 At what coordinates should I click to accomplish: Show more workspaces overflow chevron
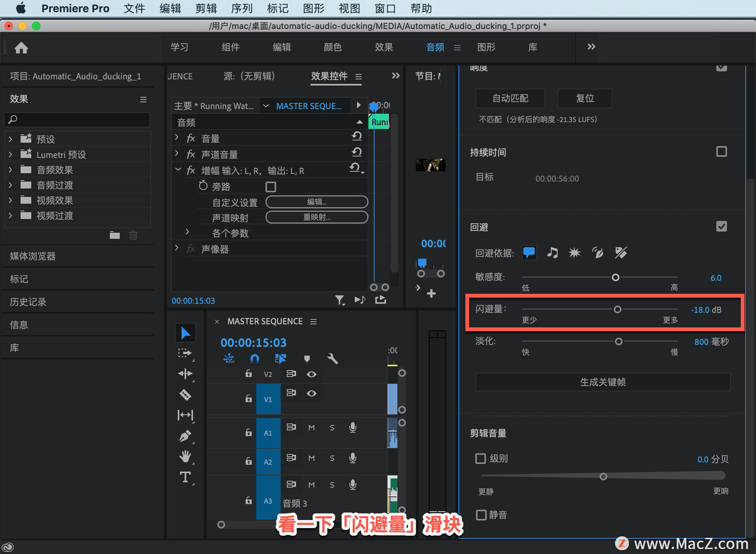pyautogui.click(x=591, y=47)
